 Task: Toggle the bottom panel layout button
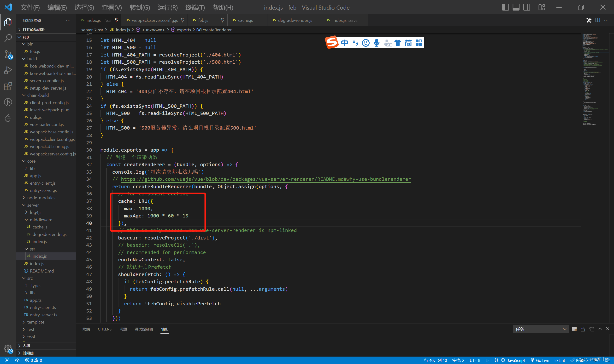coord(516,7)
